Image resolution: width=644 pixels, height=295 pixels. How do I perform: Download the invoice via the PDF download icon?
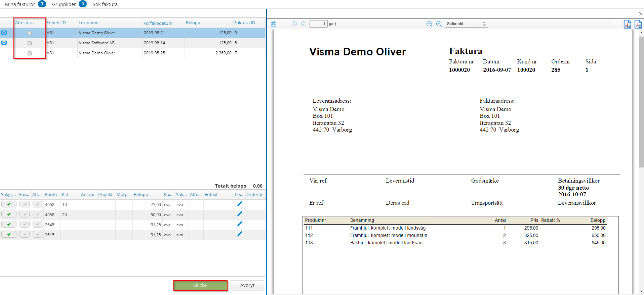tap(638, 24)
